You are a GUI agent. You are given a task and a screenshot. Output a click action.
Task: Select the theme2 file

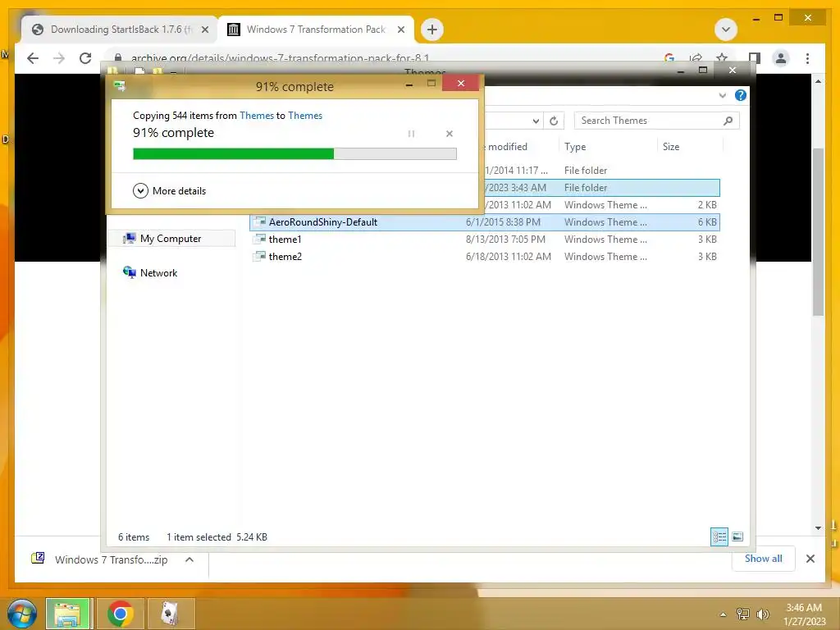[484, 256]
